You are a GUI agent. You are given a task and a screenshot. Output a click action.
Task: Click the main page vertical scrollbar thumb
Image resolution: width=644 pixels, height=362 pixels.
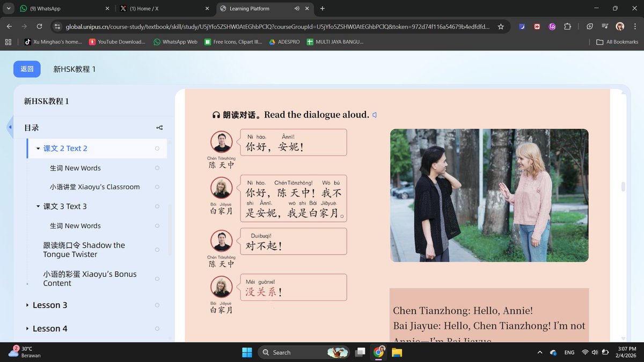(x=623, y=187)
